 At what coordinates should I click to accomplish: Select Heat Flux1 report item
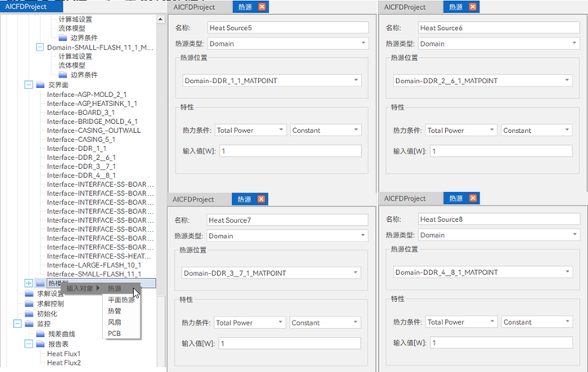(x=64, y=353)
